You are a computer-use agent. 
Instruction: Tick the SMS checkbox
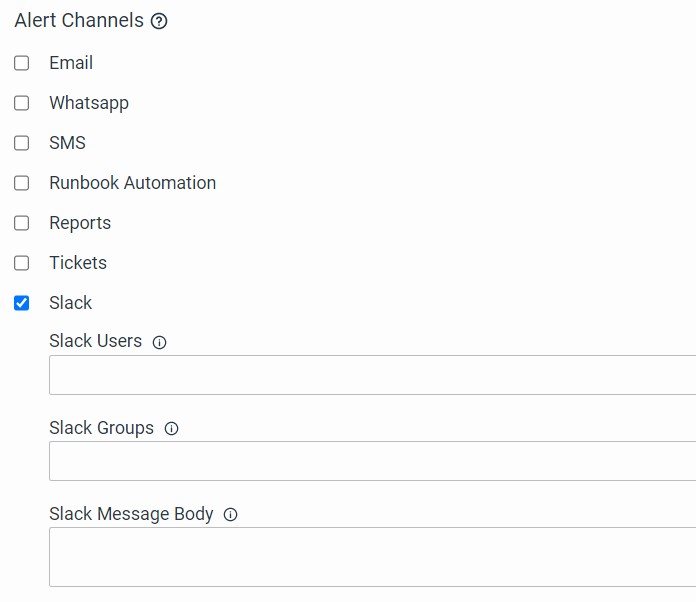(21, 143)
